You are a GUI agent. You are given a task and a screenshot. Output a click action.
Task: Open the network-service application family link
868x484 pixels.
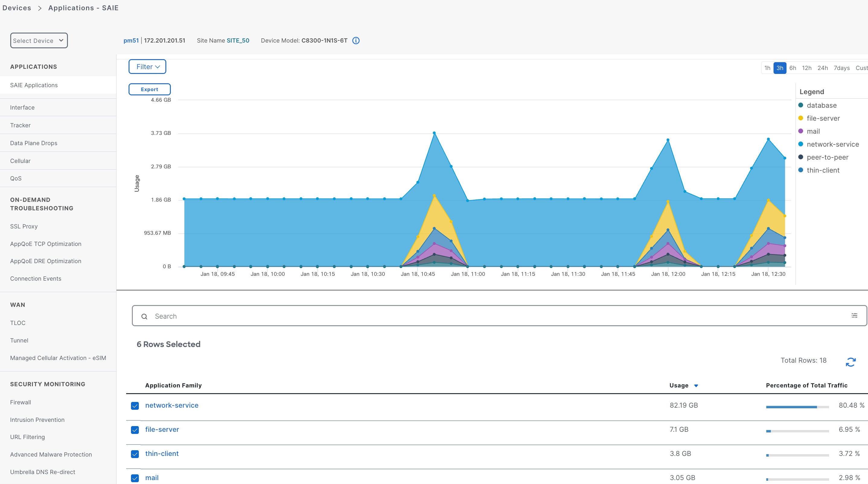tap(171, 405)
